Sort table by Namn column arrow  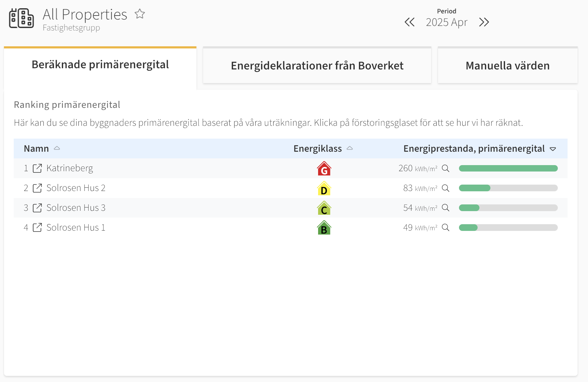coord(57,148)
